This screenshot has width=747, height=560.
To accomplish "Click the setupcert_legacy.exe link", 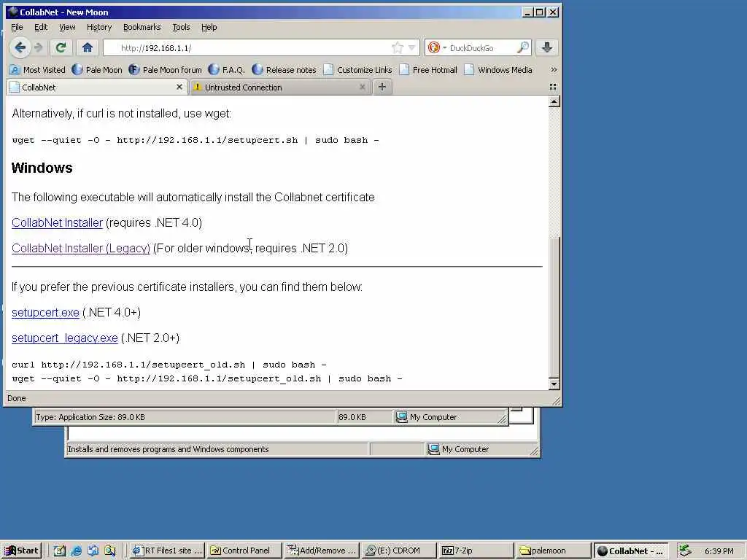I will (65, 338).
